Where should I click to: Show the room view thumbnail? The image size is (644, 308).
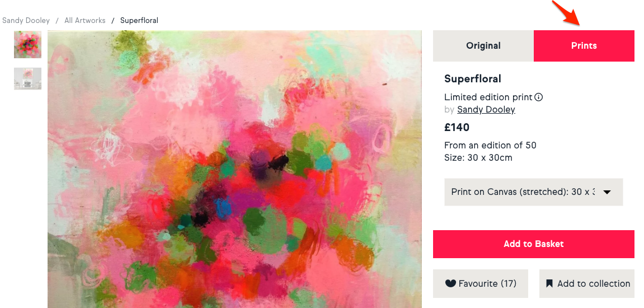click(x=27, y=79)
